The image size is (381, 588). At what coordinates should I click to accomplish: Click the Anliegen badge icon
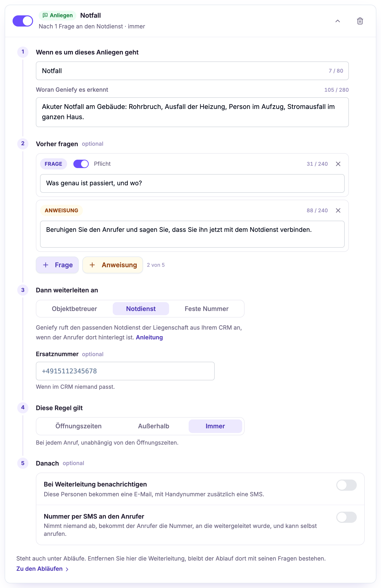point(45,15)
